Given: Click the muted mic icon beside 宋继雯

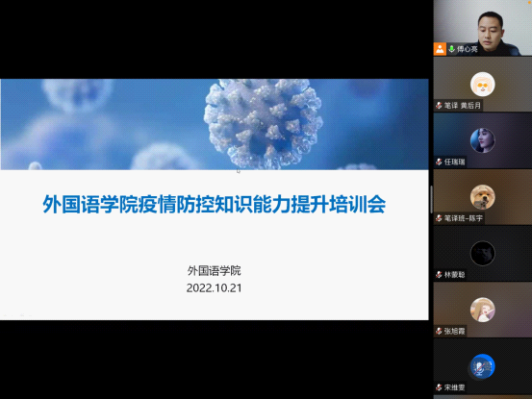Looking at the screenshot, I should tap(439, 387).
